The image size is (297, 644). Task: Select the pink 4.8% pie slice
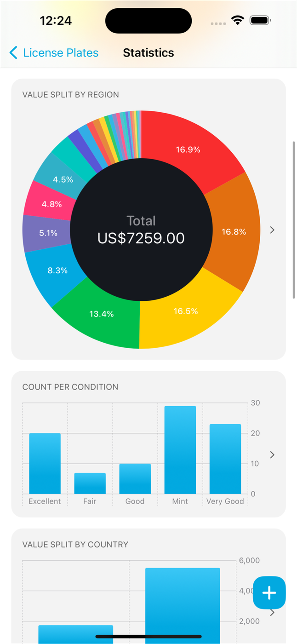[51, 204]
